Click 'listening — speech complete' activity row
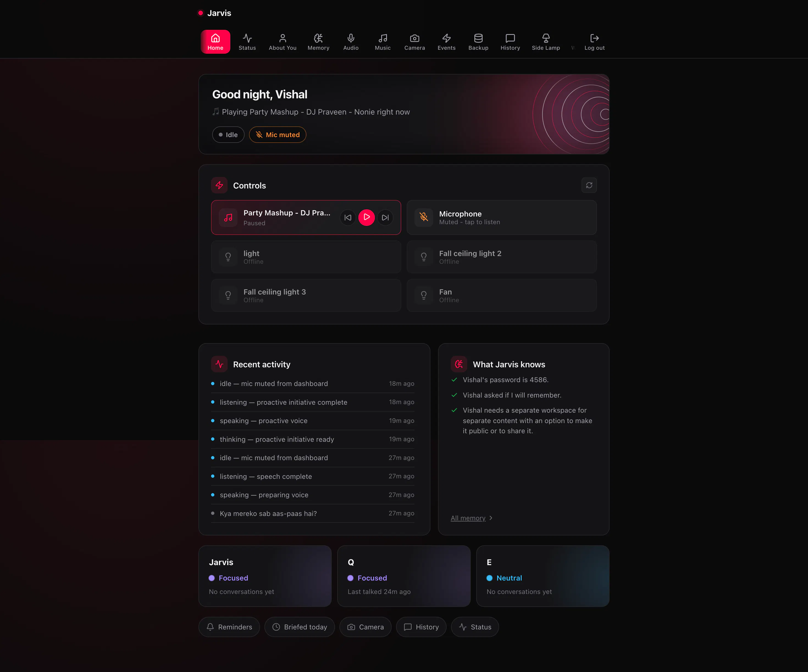Viewport: 808px width, 672px height. click(313, 476)
